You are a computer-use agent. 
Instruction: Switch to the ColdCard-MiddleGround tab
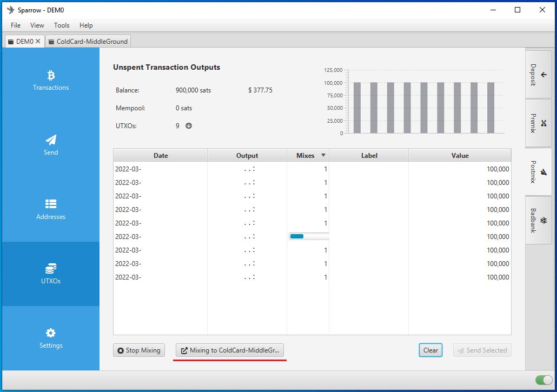(x=88, y=41)
